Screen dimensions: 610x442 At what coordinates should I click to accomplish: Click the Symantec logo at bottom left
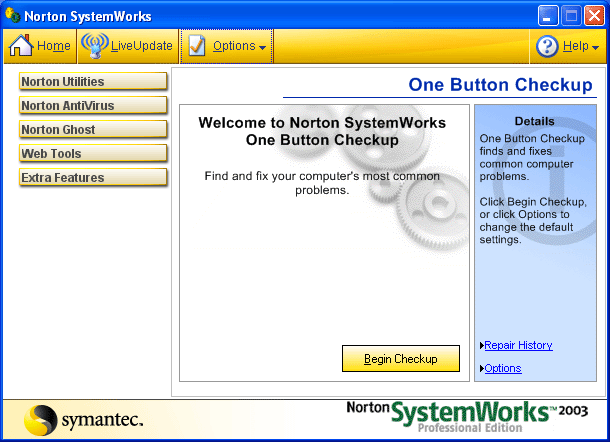pos(83,418)
